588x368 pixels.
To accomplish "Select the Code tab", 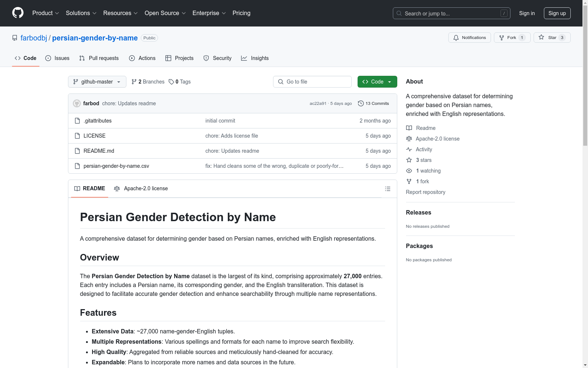I will click(26, 58).
